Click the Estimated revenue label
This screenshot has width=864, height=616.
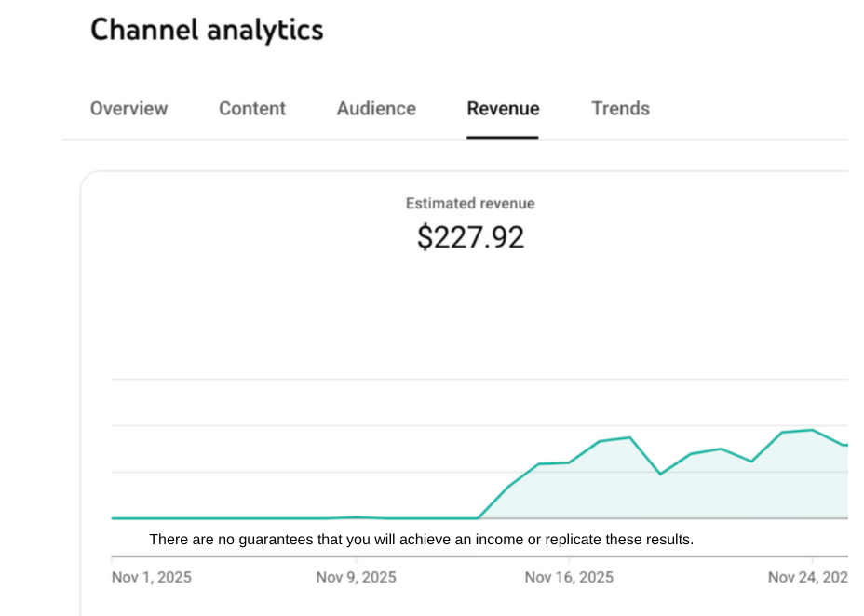[469, 203]
